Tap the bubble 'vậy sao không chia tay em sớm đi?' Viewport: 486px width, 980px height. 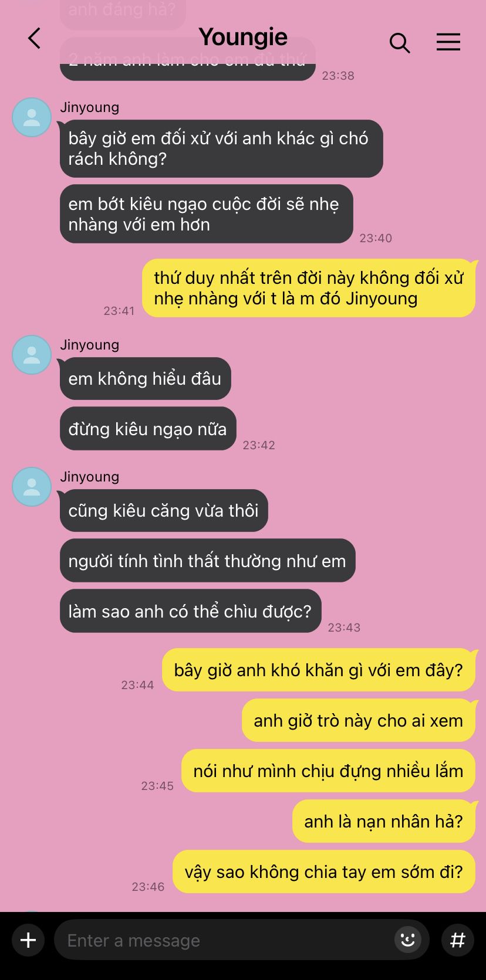tap(324, 872)
